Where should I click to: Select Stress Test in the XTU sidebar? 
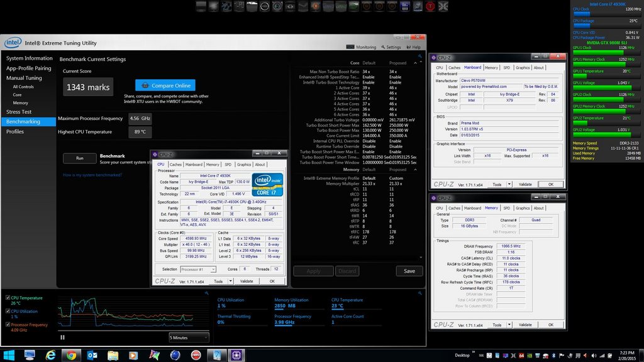coord(18,112)
